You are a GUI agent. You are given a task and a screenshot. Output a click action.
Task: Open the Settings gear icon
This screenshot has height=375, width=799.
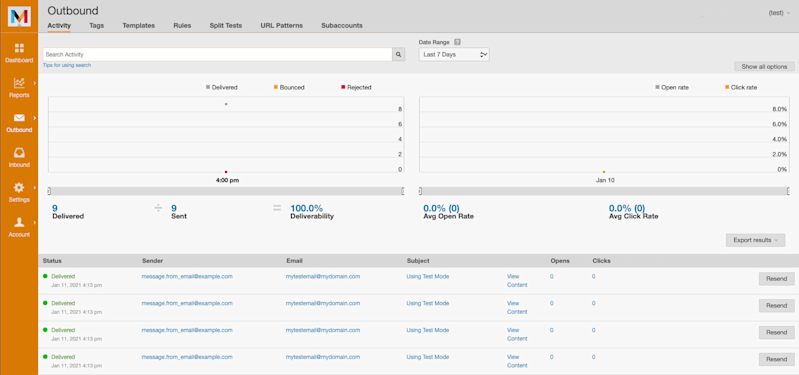[x=19, y=188]
